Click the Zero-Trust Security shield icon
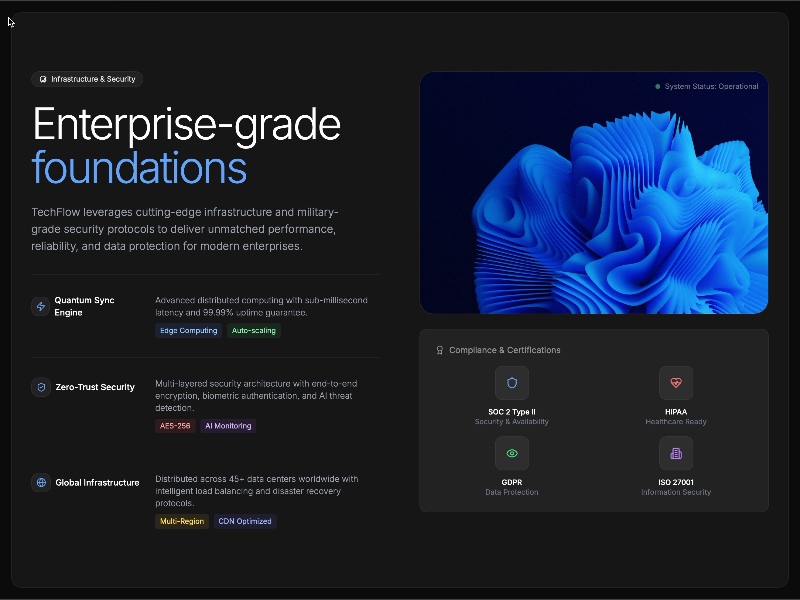The image size is (800, 600). [40, 387]
